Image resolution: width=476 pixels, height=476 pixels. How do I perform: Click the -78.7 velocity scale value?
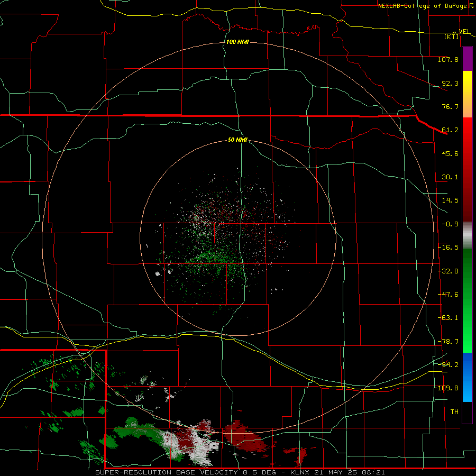(448, 342)
